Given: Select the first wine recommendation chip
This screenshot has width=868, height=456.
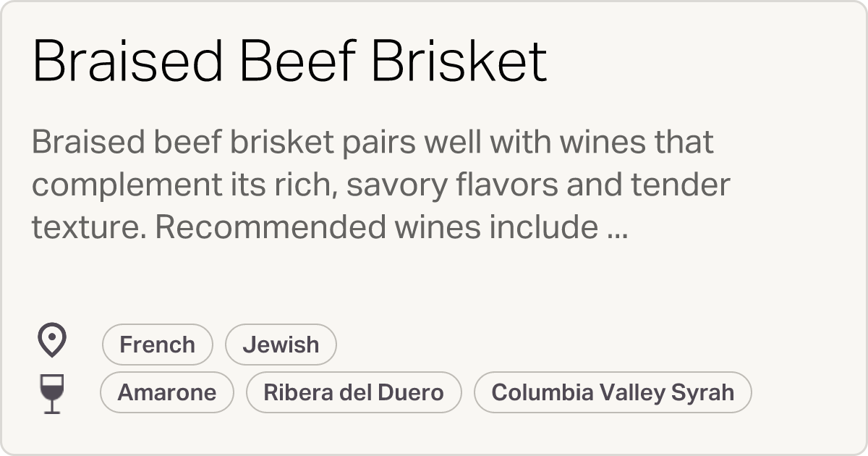Looking at the screenshot, I should coord(166,392).
